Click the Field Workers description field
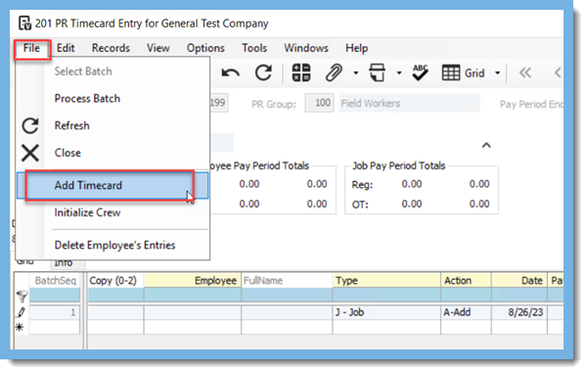This screenshot has width=588, height=374. tap(410, 103)
